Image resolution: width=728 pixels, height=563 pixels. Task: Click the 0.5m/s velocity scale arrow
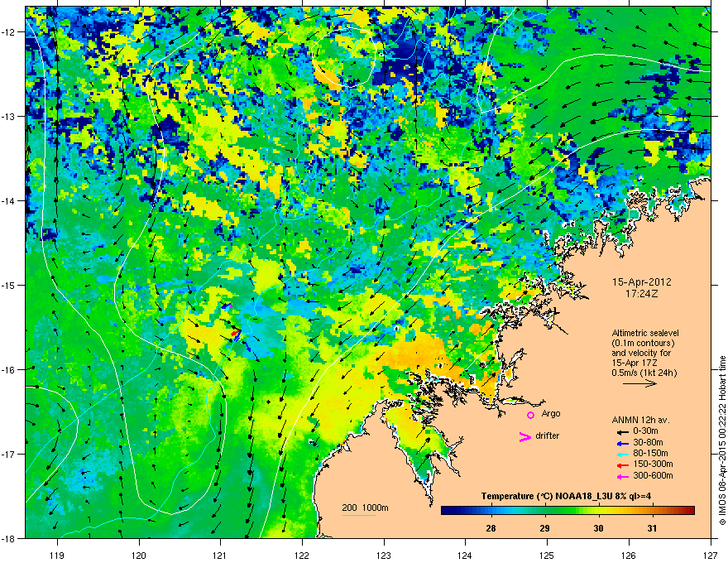639,383
